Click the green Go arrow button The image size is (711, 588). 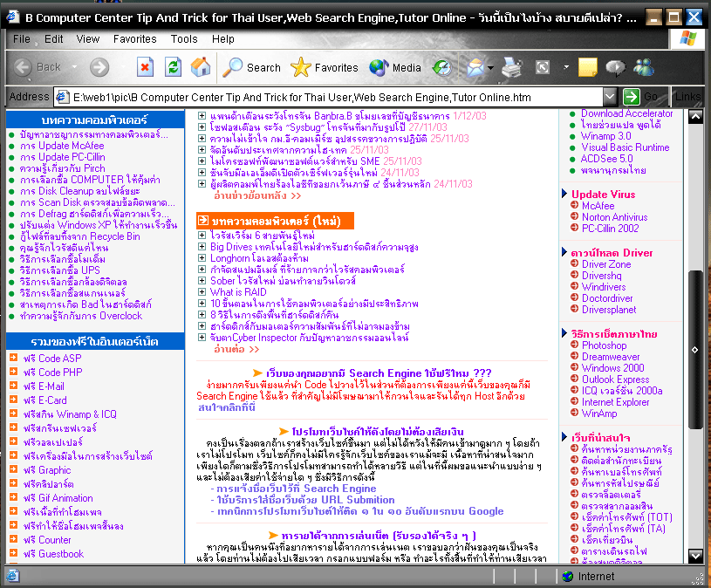pyautogui.click(x=632, y=97)
